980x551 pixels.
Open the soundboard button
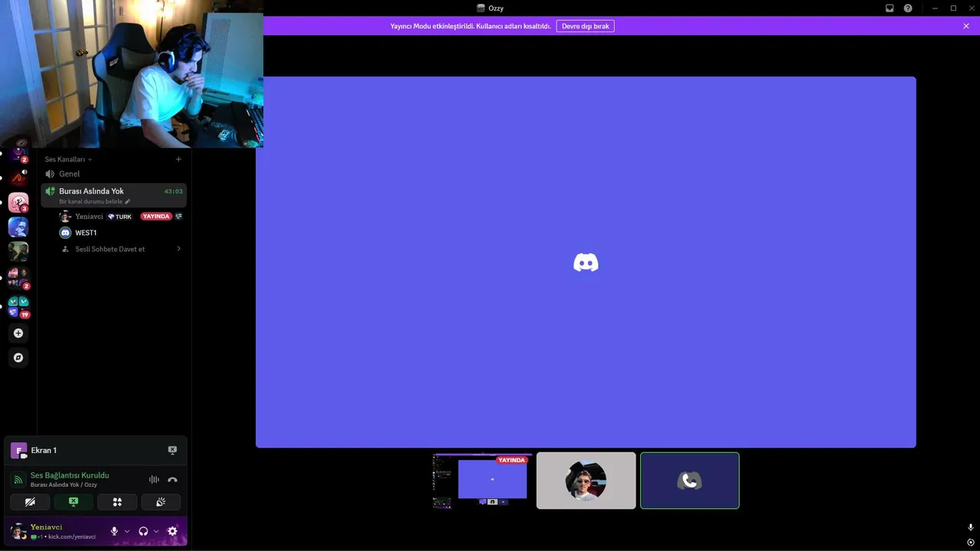[x=161, y=502]
